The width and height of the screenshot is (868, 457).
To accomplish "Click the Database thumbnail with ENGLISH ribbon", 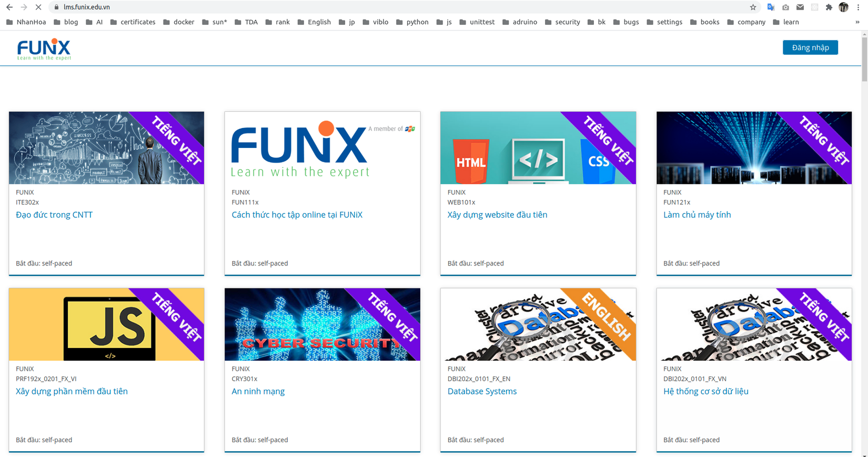I will point(538,324).
